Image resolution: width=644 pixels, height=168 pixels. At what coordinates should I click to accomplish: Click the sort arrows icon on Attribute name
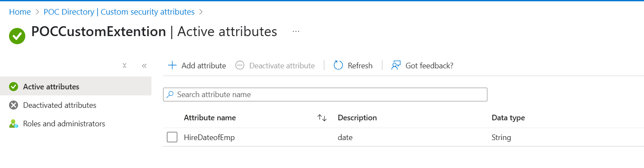pyautogui.click(x=322, y=118)
